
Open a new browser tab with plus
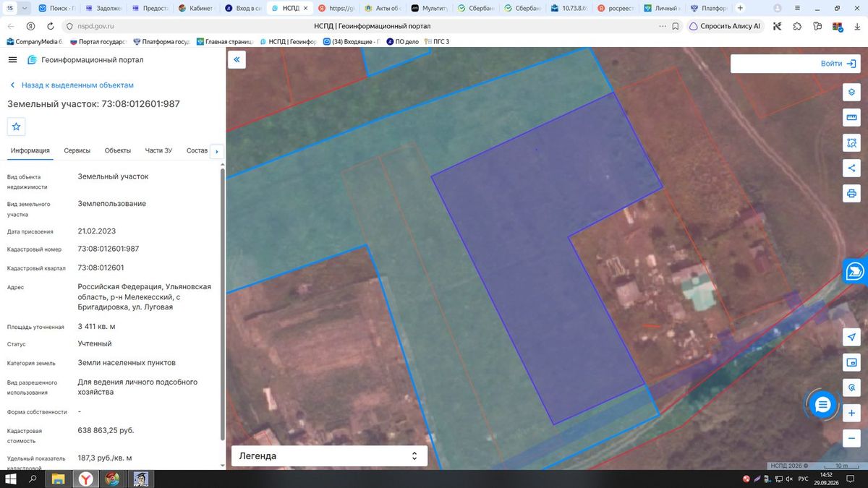[x=739, y=8]
